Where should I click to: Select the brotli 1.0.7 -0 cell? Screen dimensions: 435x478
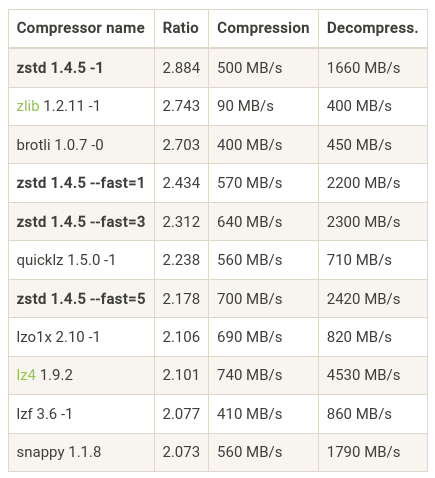pyautogui.click(x=81, y=145)
